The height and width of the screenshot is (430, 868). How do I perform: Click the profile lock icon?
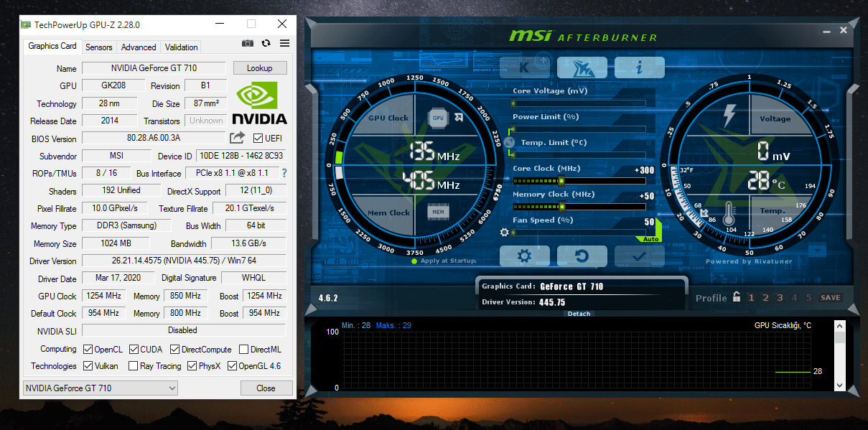[736, 297]
